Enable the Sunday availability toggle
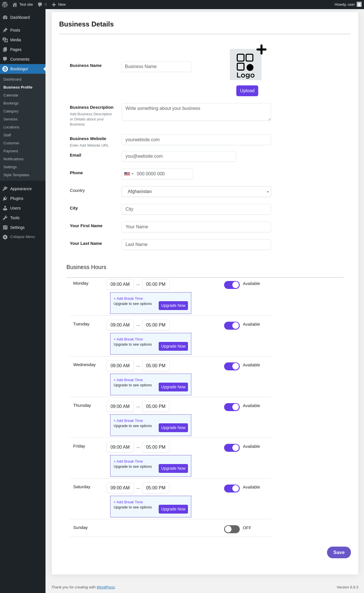 tap(232, 529)
